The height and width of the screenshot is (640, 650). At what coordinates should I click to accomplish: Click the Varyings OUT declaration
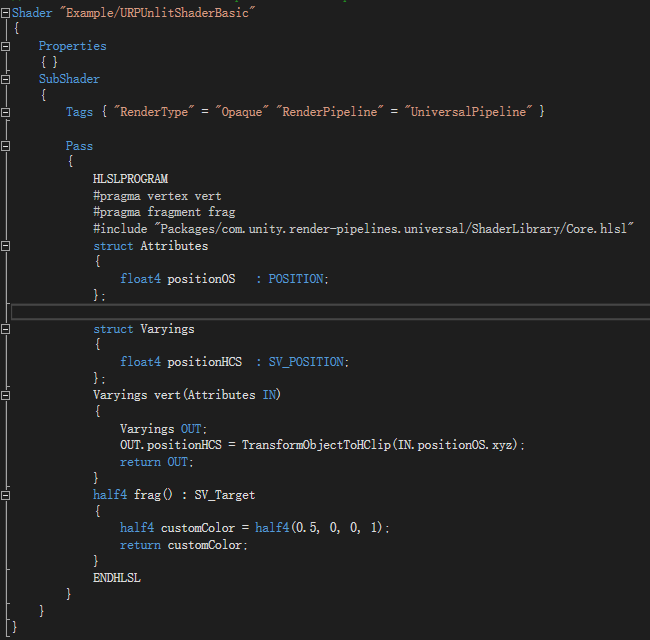pyautogui.click(x=163, y=429)
